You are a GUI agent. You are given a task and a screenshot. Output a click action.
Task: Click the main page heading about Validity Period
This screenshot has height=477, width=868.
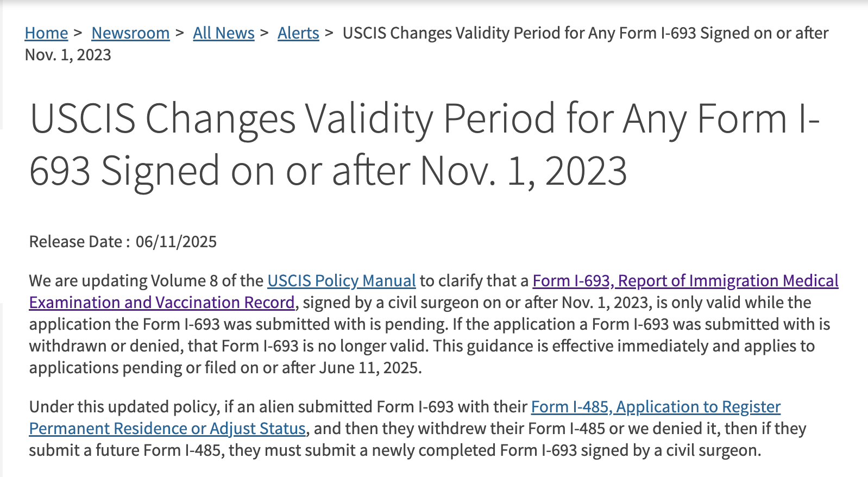tap(425, 145)
